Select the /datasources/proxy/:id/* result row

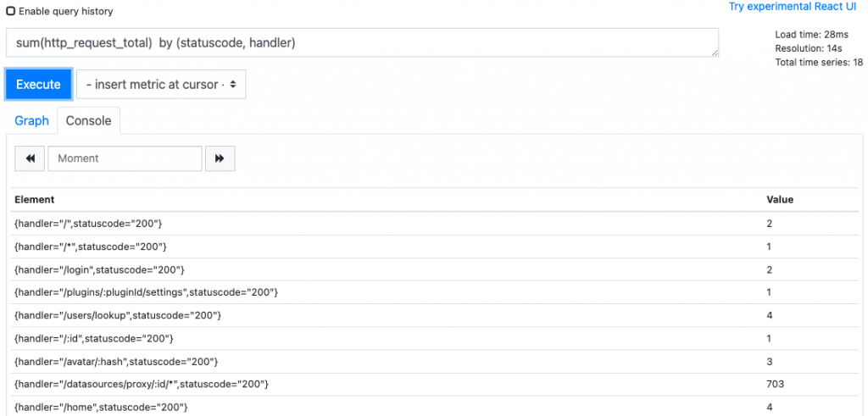point(437,383)
